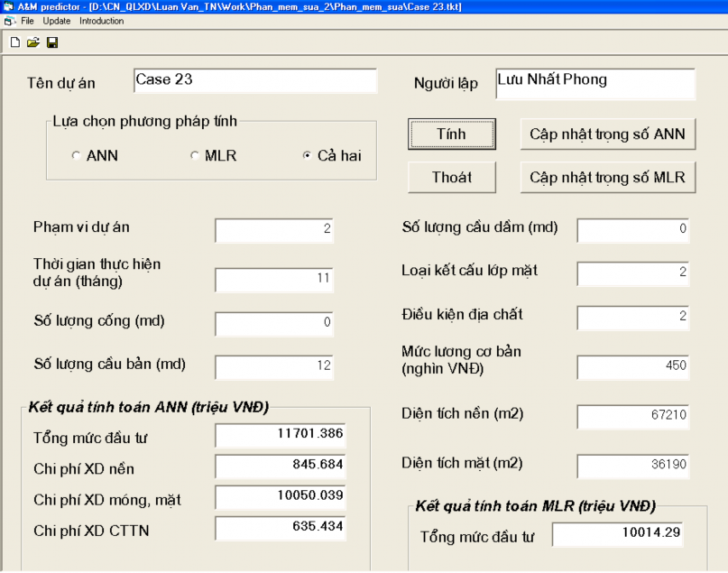
Task: Click the Phạm vi dự án value box
Action: 273,230
